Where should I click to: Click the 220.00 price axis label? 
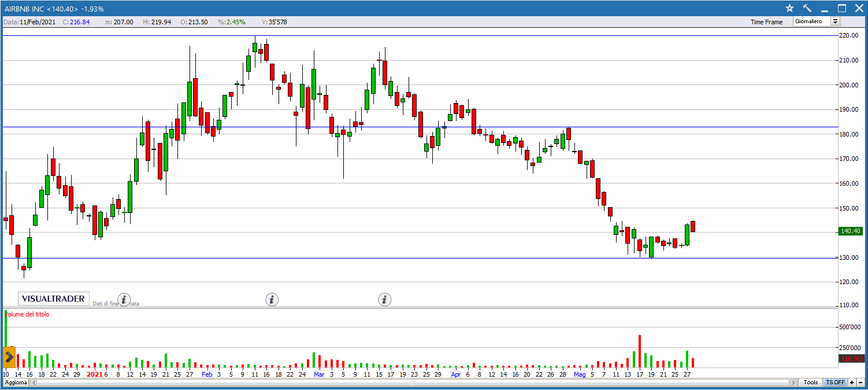[850, 35]
